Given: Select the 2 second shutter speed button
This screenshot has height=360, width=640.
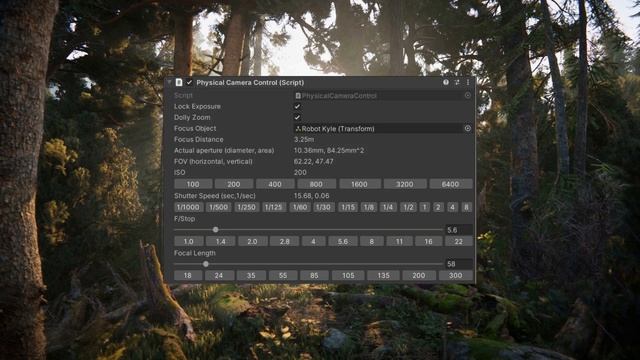Looking at the screenshot, I should click(438, 207).
